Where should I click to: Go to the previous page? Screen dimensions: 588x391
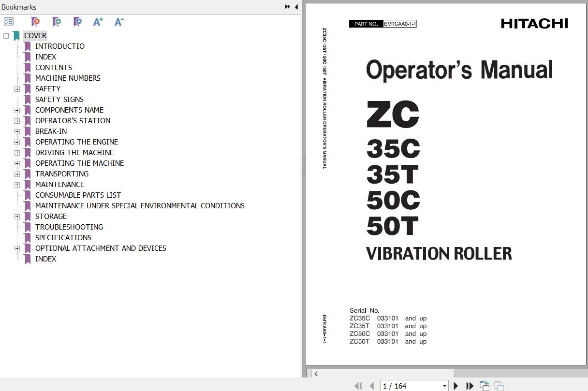click(371, 386)
